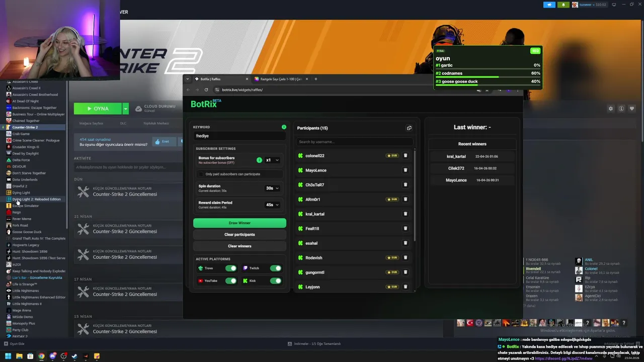Open Steam game info icon
644x362 pixels.
click(621, 109)
